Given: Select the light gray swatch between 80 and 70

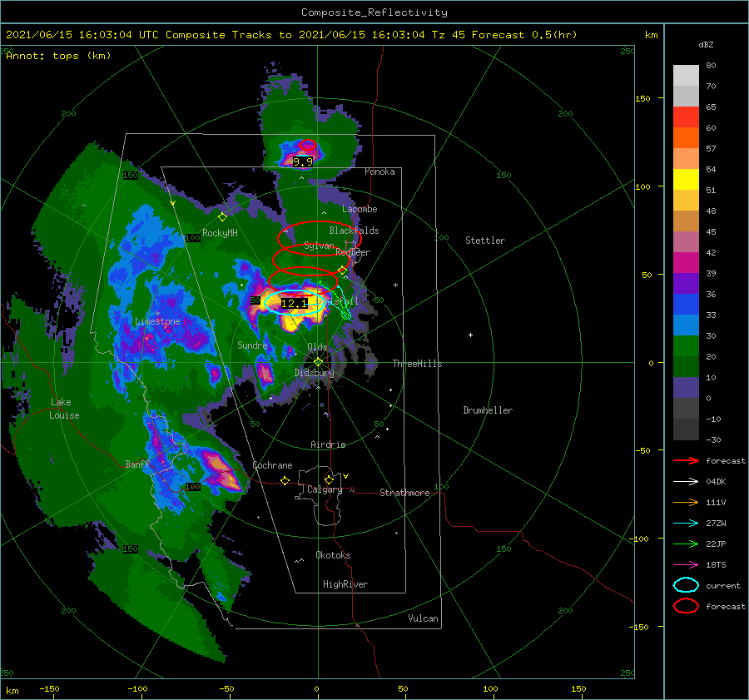Looking at the screenshot, I should click(686, 75).
